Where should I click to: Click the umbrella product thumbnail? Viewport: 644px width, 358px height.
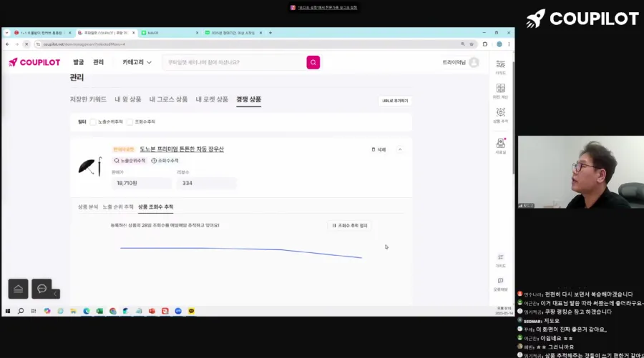[x=90, y=166]
